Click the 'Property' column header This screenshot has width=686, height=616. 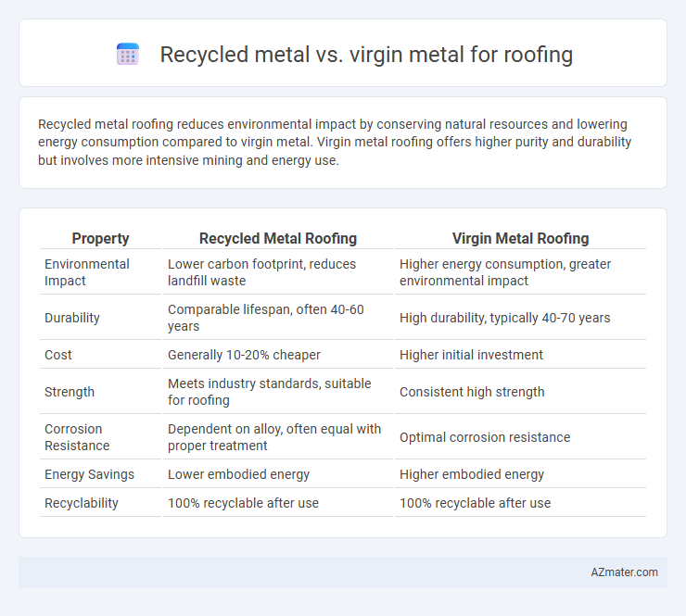(x=100, y=238)
